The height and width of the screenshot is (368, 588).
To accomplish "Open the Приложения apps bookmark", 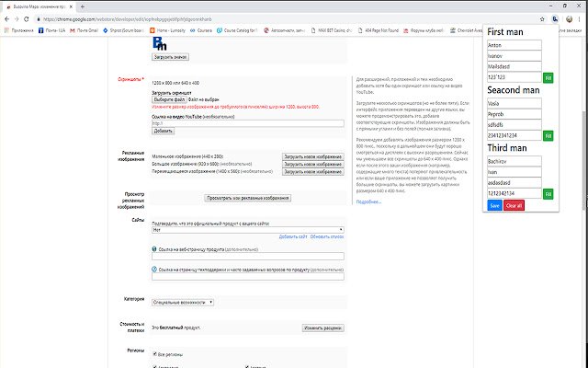I will coord(18,30).
